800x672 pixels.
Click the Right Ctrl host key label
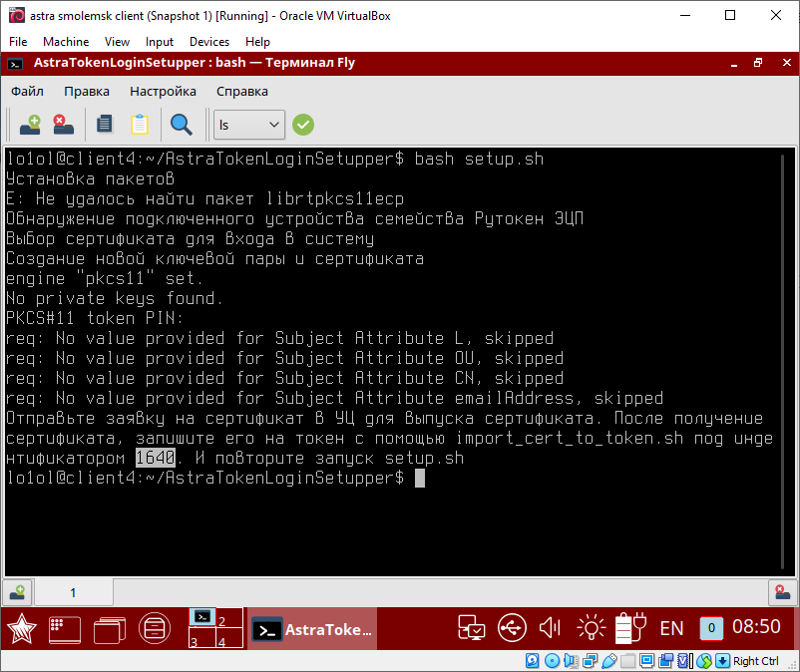756,661
